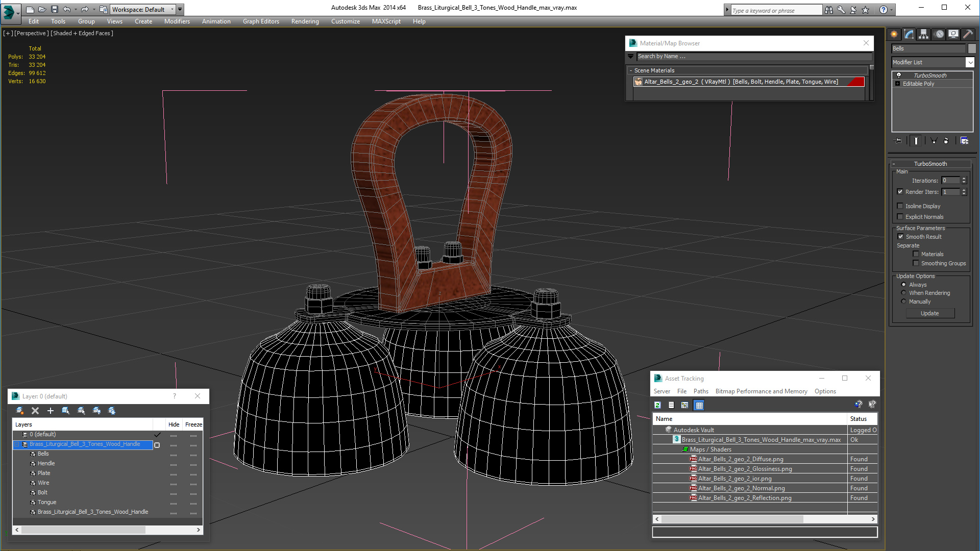This screenshot has width=980, height=551.
Task: Click the Save File toolbar icon
Action: (55, 9)
